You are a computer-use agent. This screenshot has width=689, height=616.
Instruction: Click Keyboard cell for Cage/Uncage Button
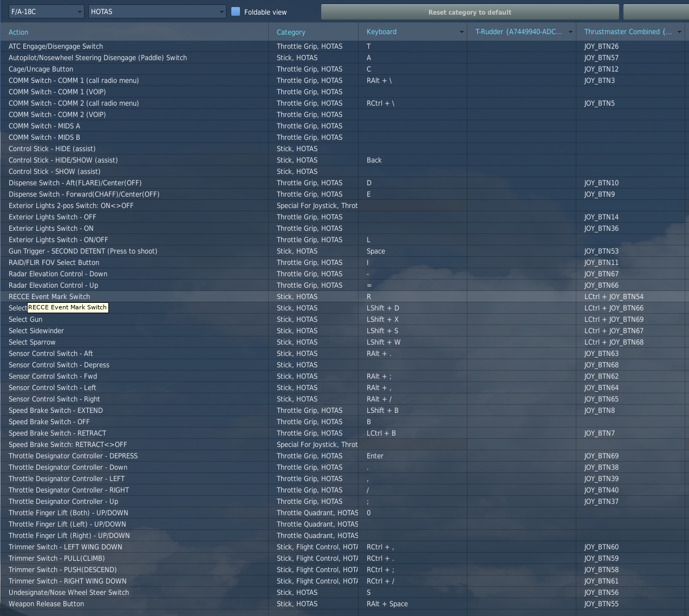[412, 69]
